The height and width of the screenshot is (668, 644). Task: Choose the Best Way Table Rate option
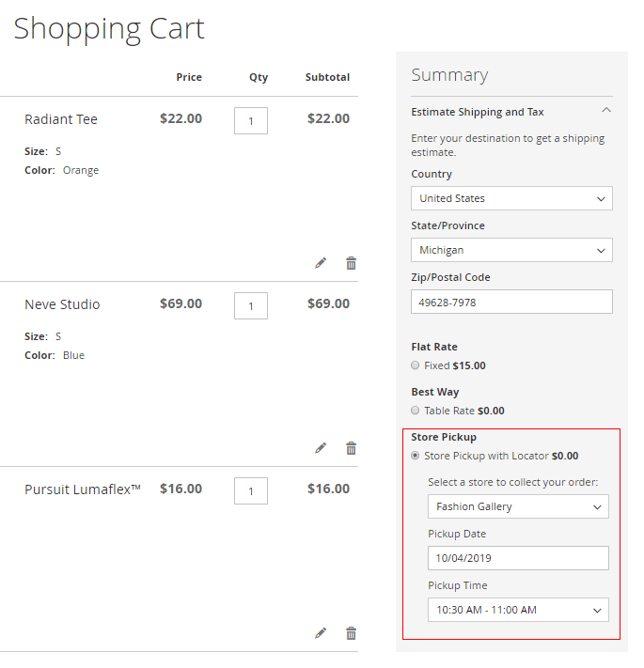pyautogui.click(x=416, y=411)
